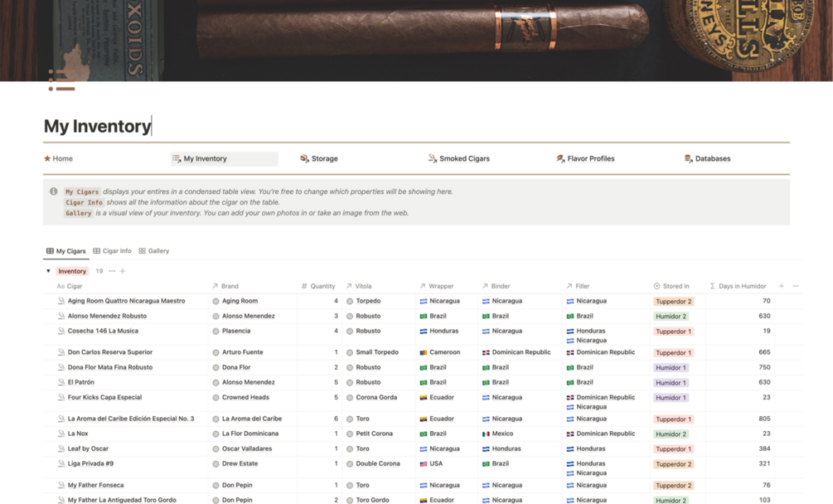The width and height of the screenshot is (833, 504).
Task: Open the Binder column header menu
Action: tap(496, 286)
